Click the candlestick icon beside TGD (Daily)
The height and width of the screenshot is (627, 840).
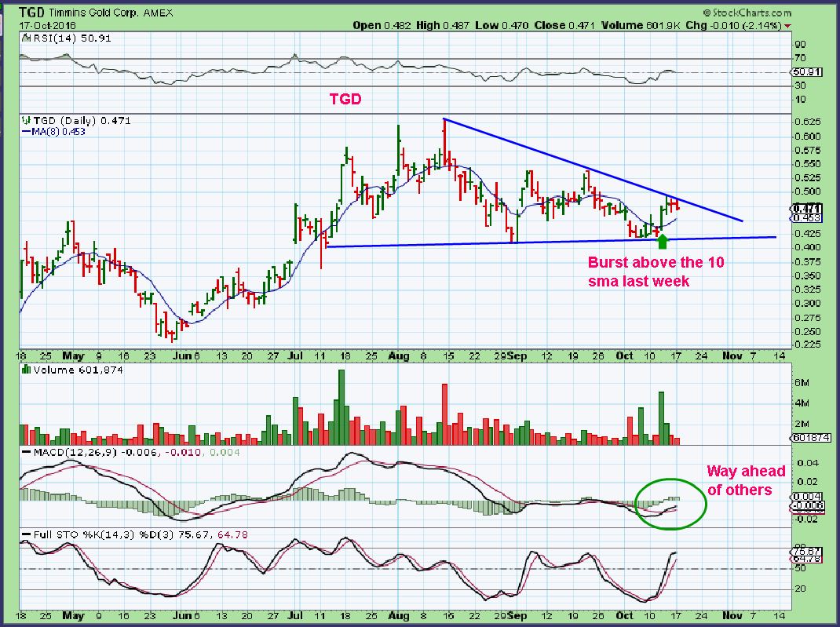point(24,121)
